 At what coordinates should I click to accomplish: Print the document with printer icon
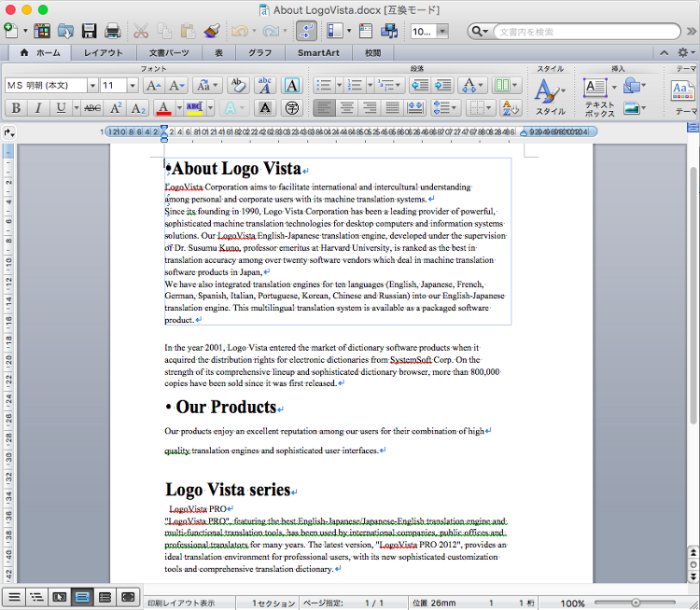[112, 31]
